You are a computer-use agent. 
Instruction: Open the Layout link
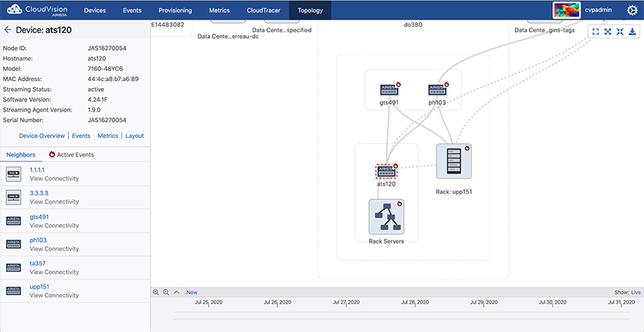point(135,136)
